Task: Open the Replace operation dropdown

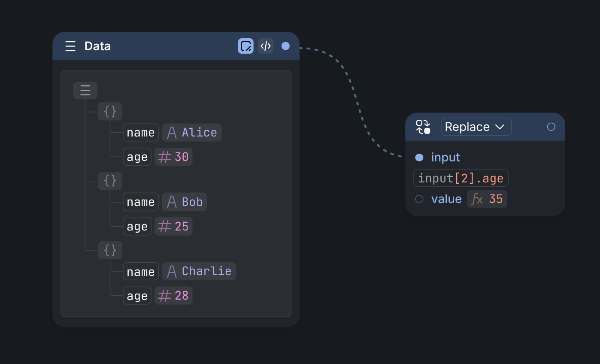Action: click(476, 127)
